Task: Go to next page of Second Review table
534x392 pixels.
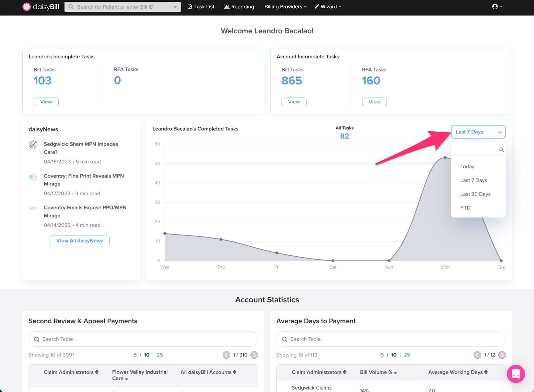Action: 254,355
